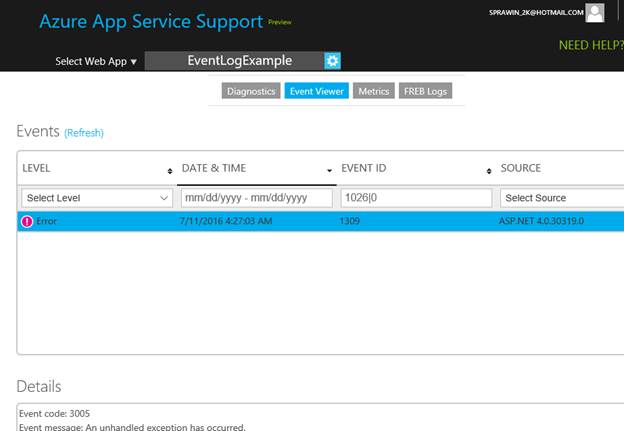The height and width of the screenshot is (431, 624).
Task: Click the unhandled exception event message line
Action: pos(132,427)
